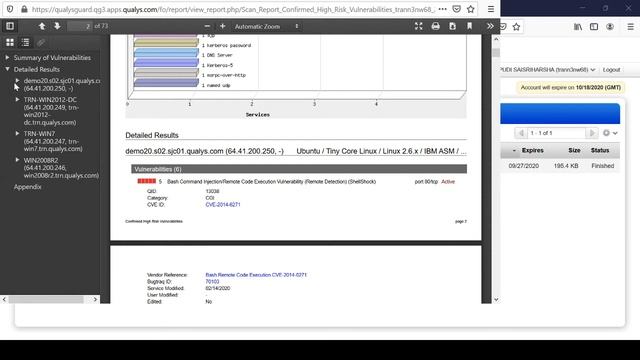The height and width of the screenshot is (360, 640).
Task: Print the PDF report
Action: click(436, 26)
